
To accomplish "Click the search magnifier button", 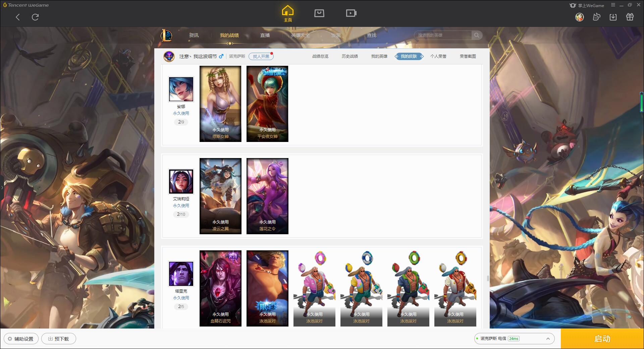I will click(x=477, y=35).
